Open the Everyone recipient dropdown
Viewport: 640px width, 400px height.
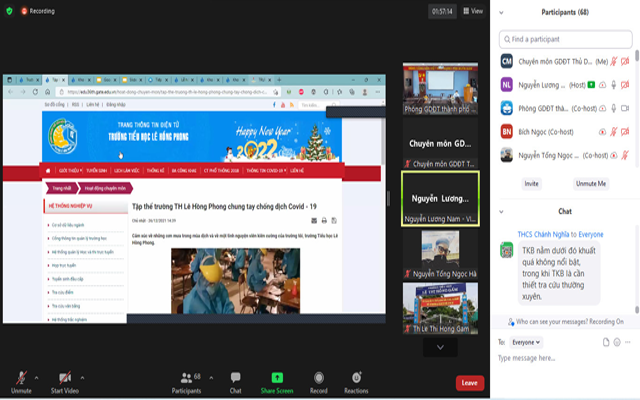click(x=526, y=342)
